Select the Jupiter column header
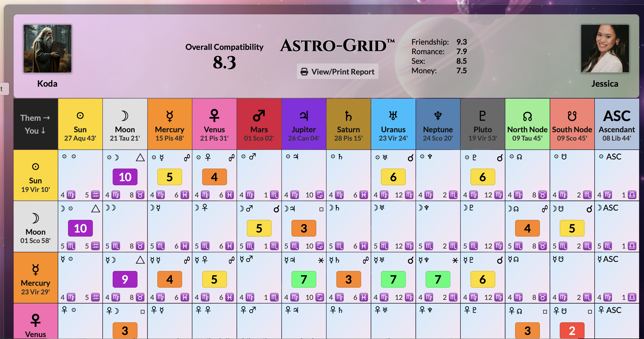The image size is (644, 339). pyautogui.click(x=304, y=124)
